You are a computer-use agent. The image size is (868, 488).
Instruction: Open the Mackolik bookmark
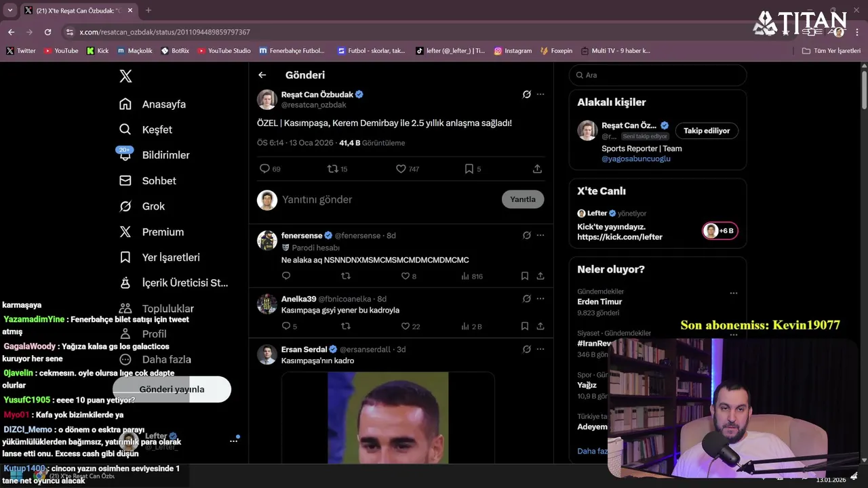coord(135,51)
